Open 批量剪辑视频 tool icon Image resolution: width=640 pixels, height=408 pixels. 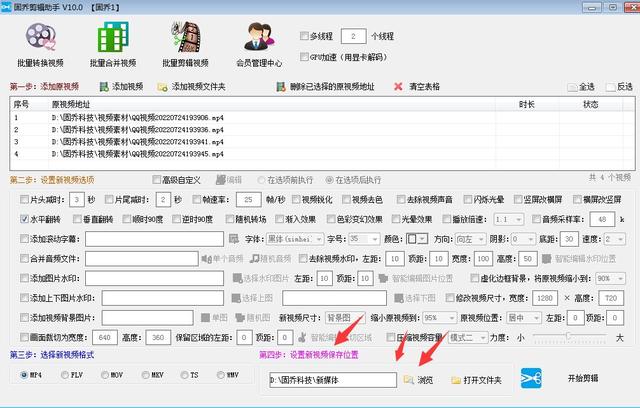click(186, 37)
